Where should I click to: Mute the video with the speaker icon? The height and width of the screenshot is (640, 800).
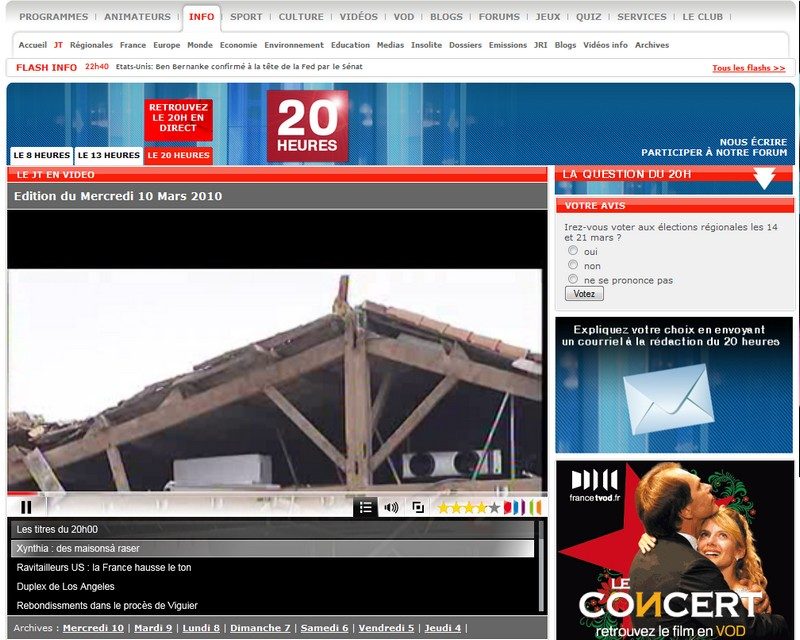(391, 508)
